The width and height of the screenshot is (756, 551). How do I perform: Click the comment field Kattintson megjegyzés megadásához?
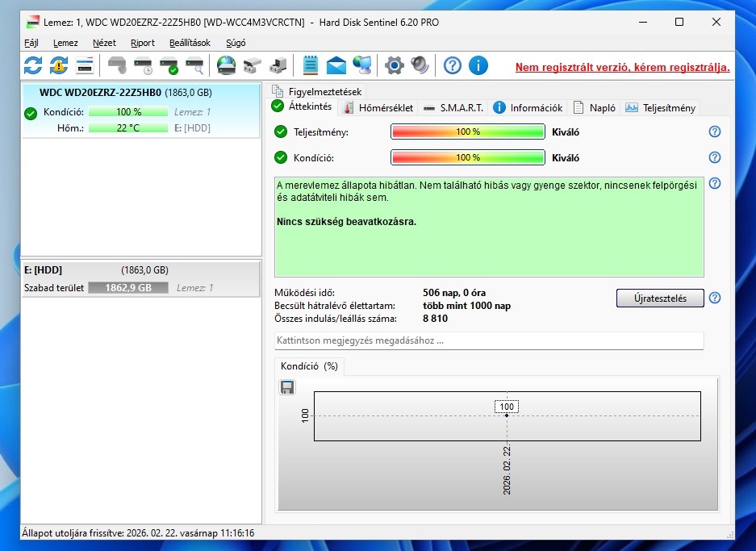tap(489, 340)
